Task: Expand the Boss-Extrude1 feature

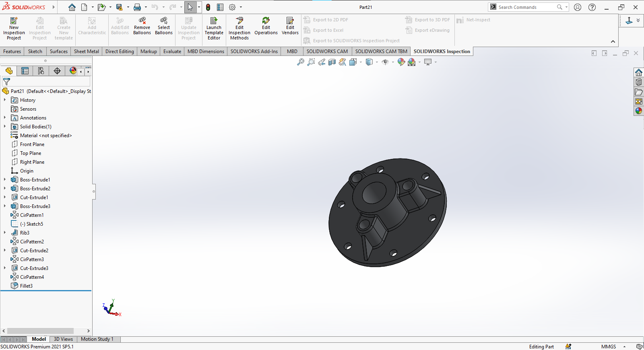Action: click(x=5, y=179)
